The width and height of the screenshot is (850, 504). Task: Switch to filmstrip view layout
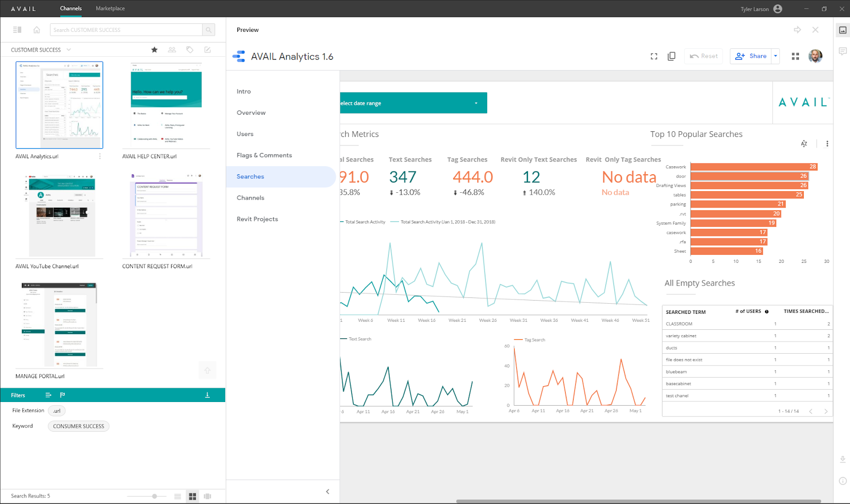pyautogui.click(x=208, y=496)
